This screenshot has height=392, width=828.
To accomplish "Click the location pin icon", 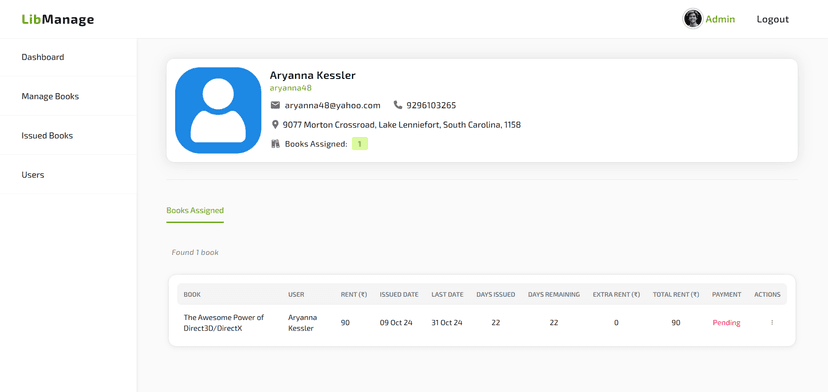I will (x=275, y=125).
